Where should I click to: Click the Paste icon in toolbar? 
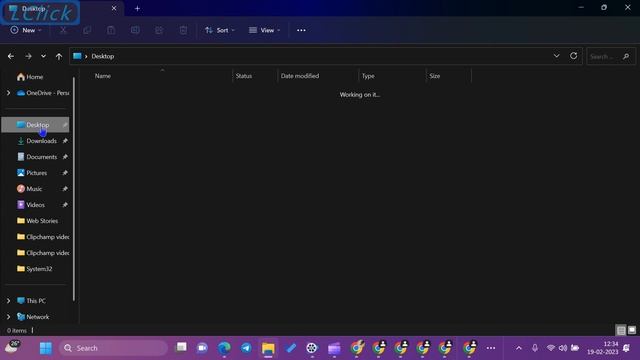[x=111, y=30]
